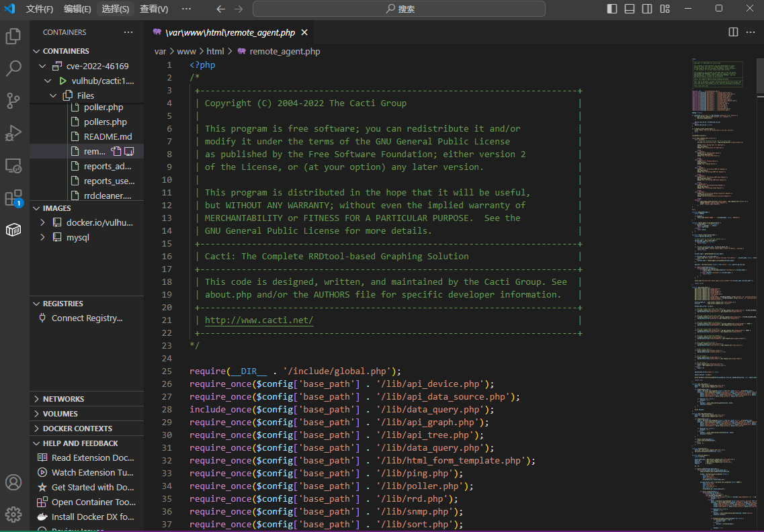Open the Docker Containers view icon

coord(13,230)
